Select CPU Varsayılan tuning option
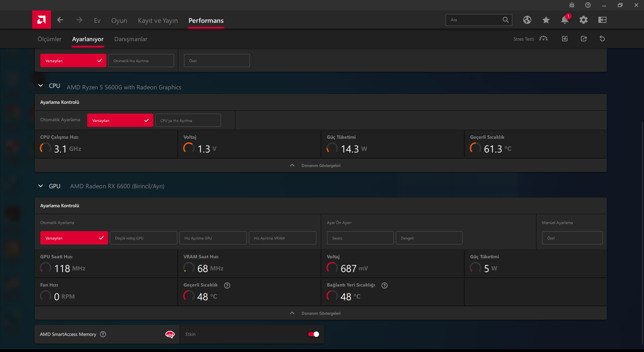The height and width of the screenshot is (352, 644). (120, 120)
